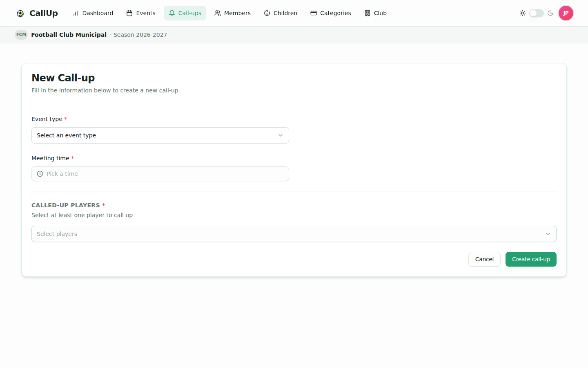Go to the Members tab

[233, 13]
